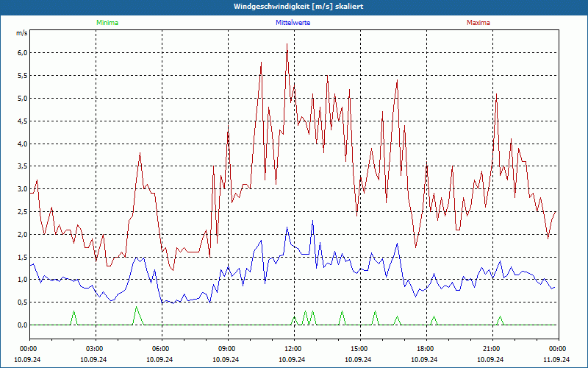
Task: Click the '12:00' time label on the x-axis
Action: tap(294, 349)
